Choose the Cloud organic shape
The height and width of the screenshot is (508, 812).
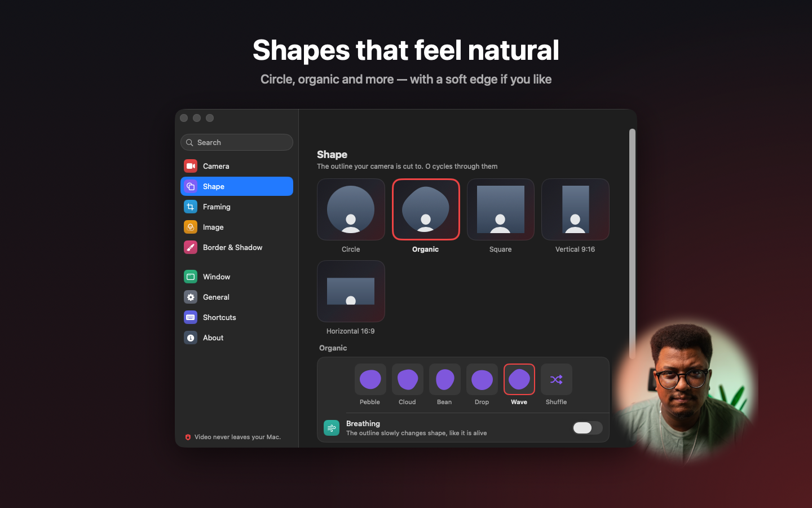point(408,379)
